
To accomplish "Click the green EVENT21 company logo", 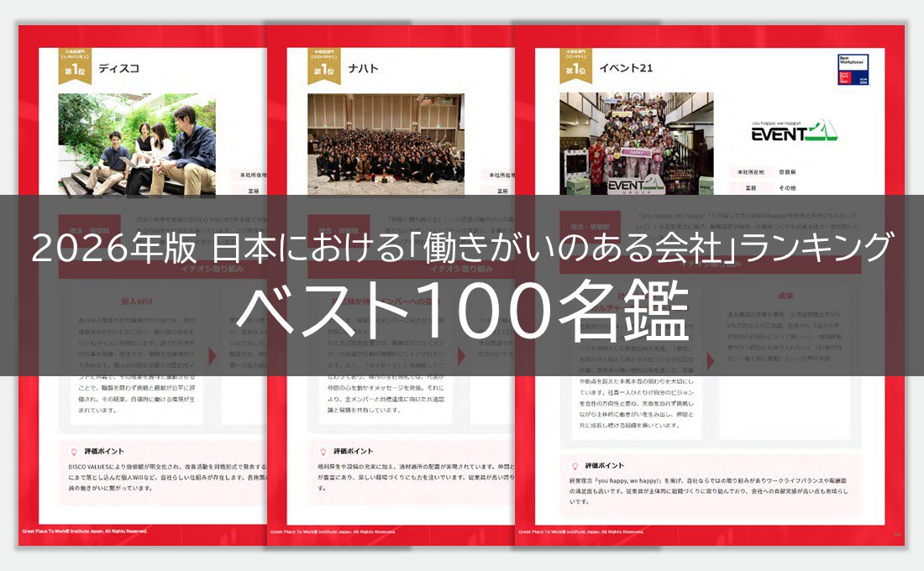I will 795,131.
